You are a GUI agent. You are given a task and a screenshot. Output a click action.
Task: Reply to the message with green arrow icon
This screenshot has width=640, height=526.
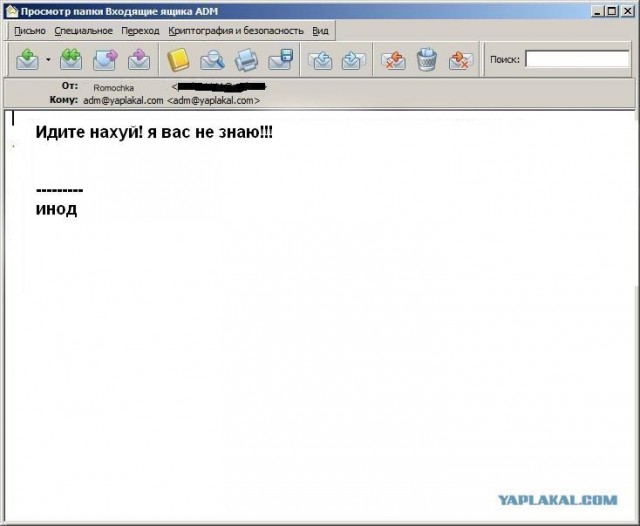[28, 59]
